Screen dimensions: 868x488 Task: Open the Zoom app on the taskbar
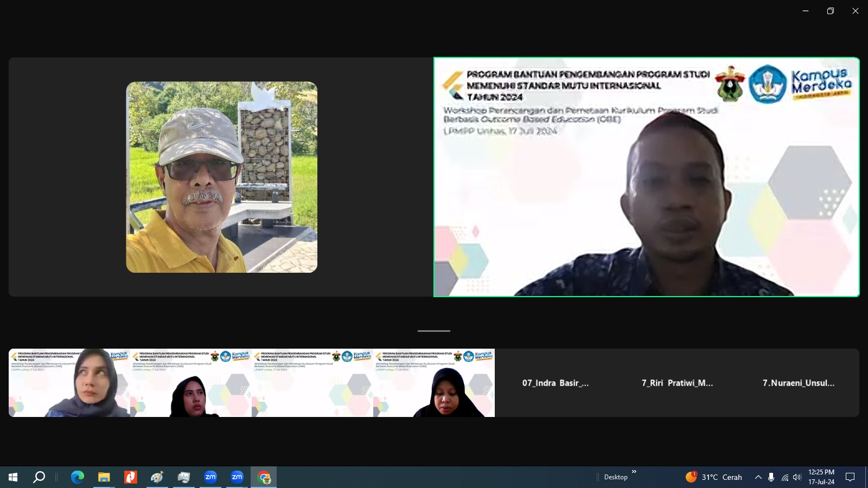pos(210,478)
